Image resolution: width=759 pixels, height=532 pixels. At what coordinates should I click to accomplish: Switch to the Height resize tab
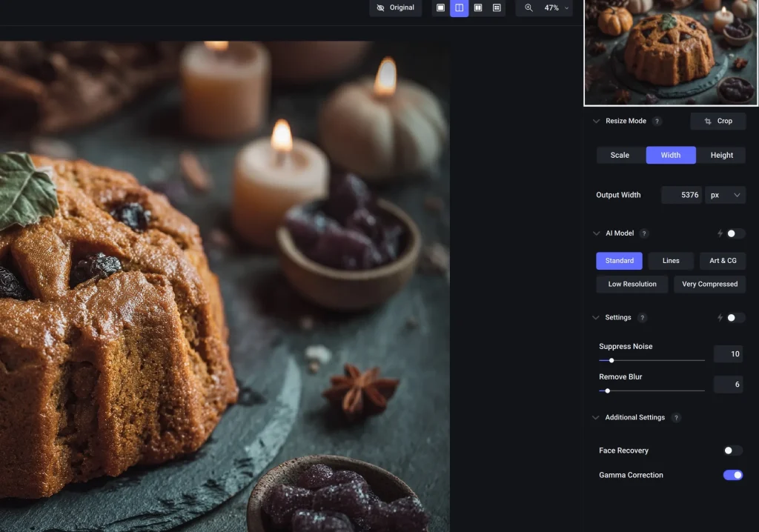(x=721, y=155)
